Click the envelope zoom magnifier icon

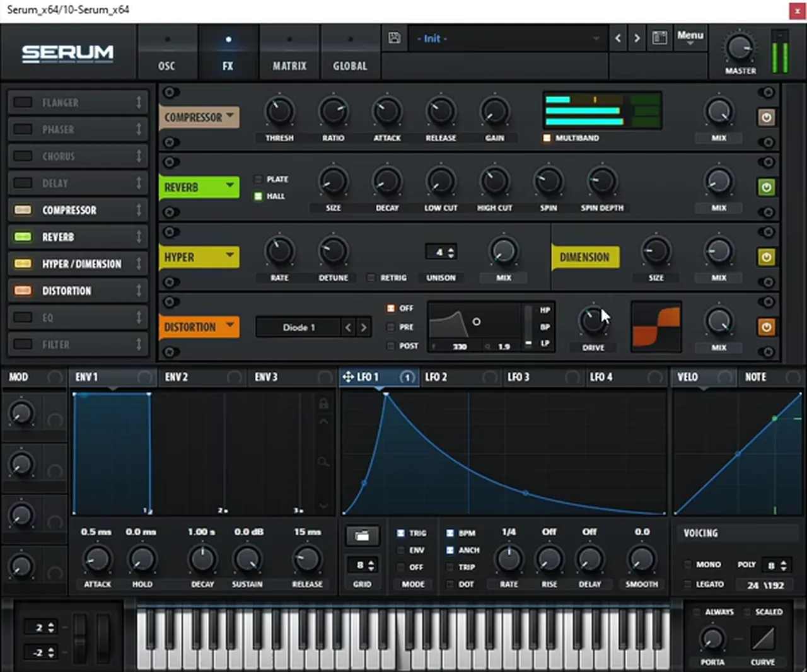tap(323, 462)
